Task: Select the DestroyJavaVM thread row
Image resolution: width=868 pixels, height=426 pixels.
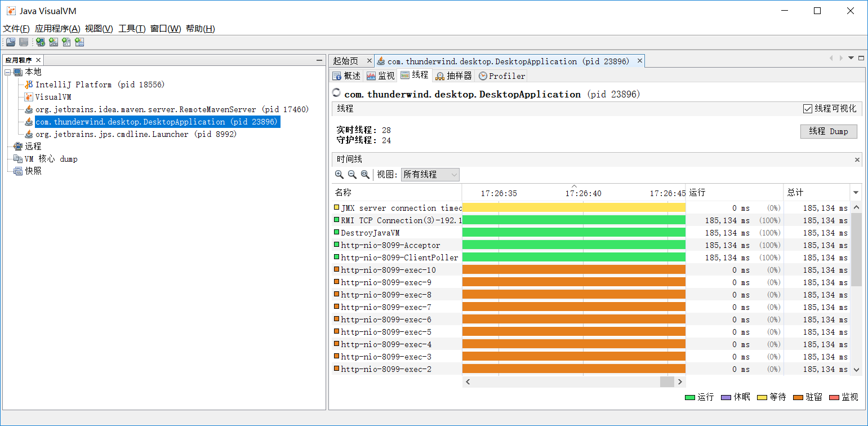Action: pos(591,233)
